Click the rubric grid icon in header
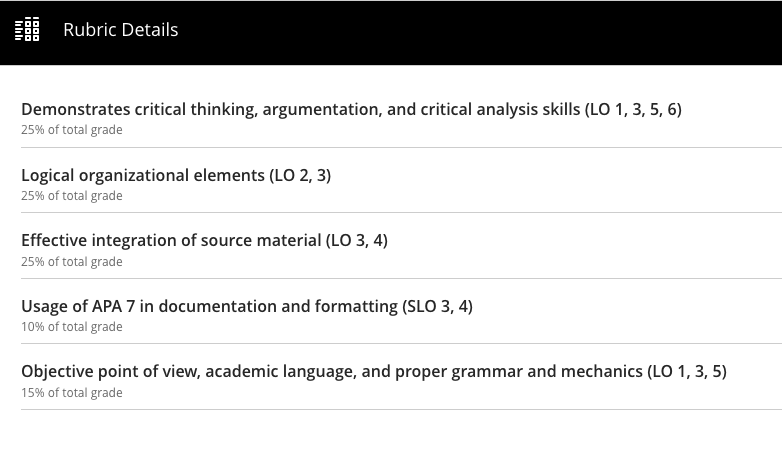Screen dimensions: 782x468 [27, 29]
